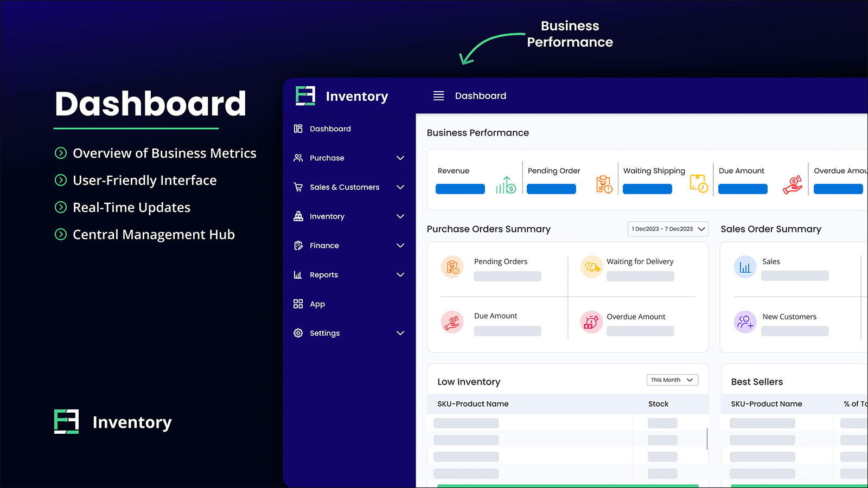
Task: Click the Sales bar chart icon
Action: [745, 267]
